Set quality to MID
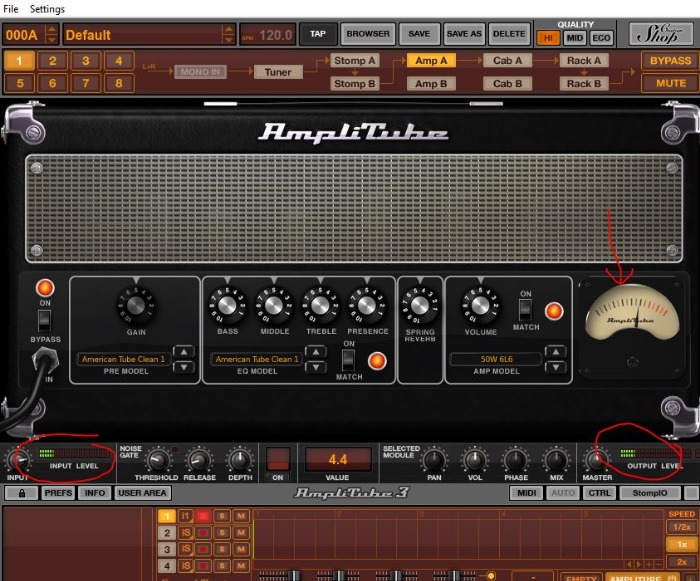The image size is (700, 581). [x=575, y=38]
